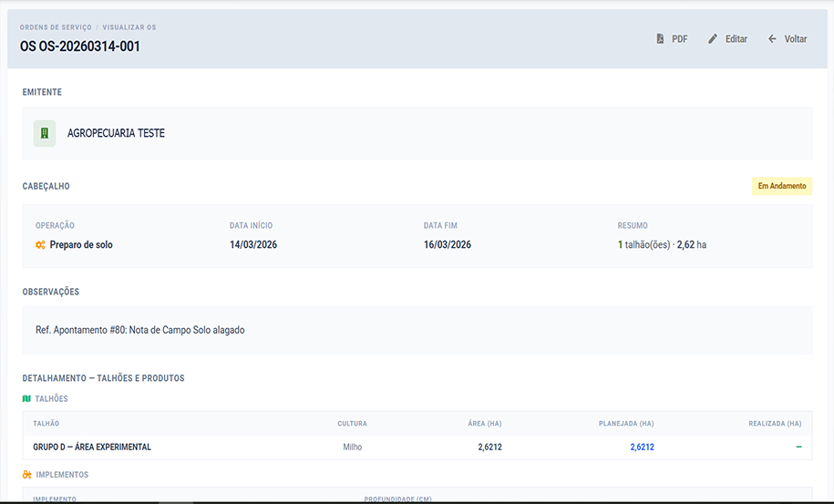This screenshot has width=834, height=504.
Task: Click the VISUALIZAR OS breadcrumb
Action: tap(129, 27)
